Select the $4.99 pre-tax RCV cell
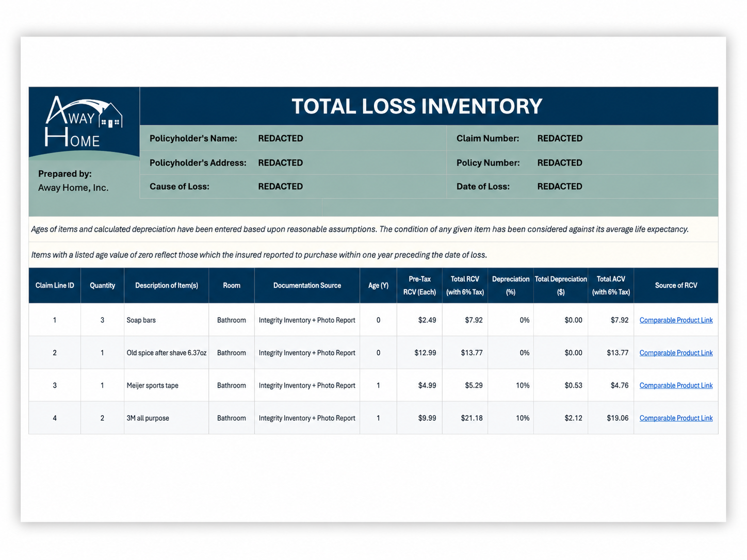Image resolution: width=747 pixels, height=560 pixels. click(419, 385)
